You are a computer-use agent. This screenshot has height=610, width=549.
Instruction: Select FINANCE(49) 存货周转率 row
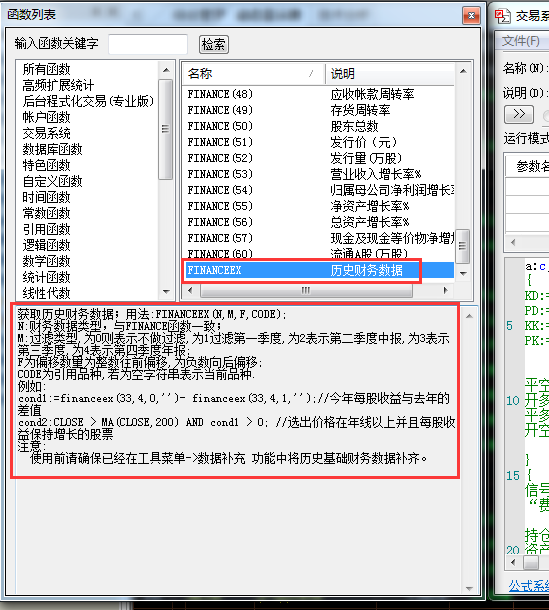(318, 110)
